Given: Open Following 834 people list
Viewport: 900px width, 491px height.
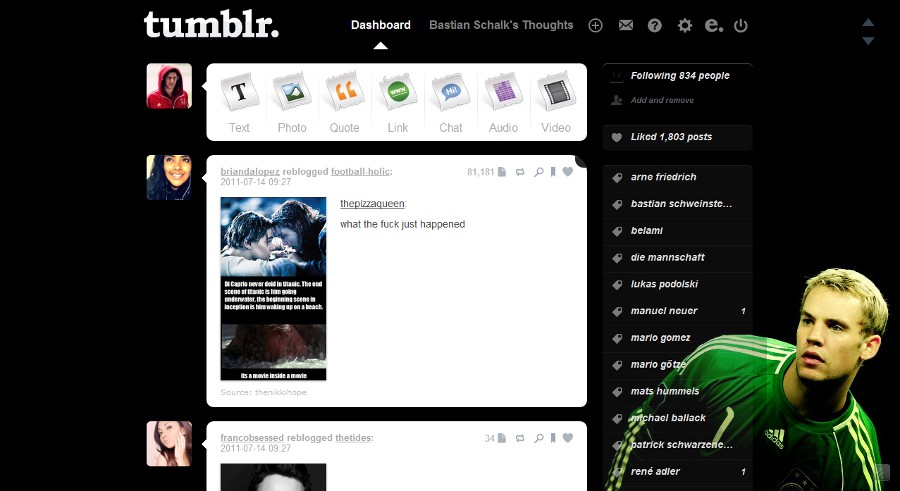Looking at the screenshot, I should click(x=680, y=76).
